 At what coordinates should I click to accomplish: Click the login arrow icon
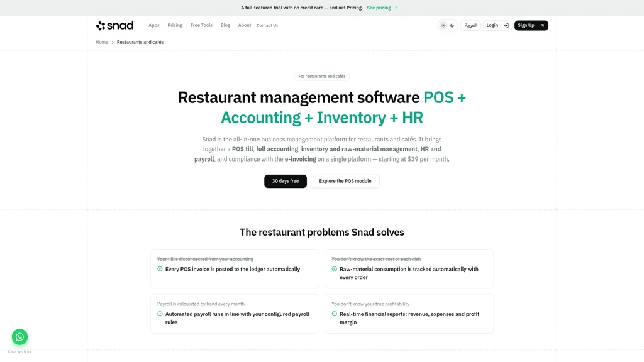[x=506, y=25]
